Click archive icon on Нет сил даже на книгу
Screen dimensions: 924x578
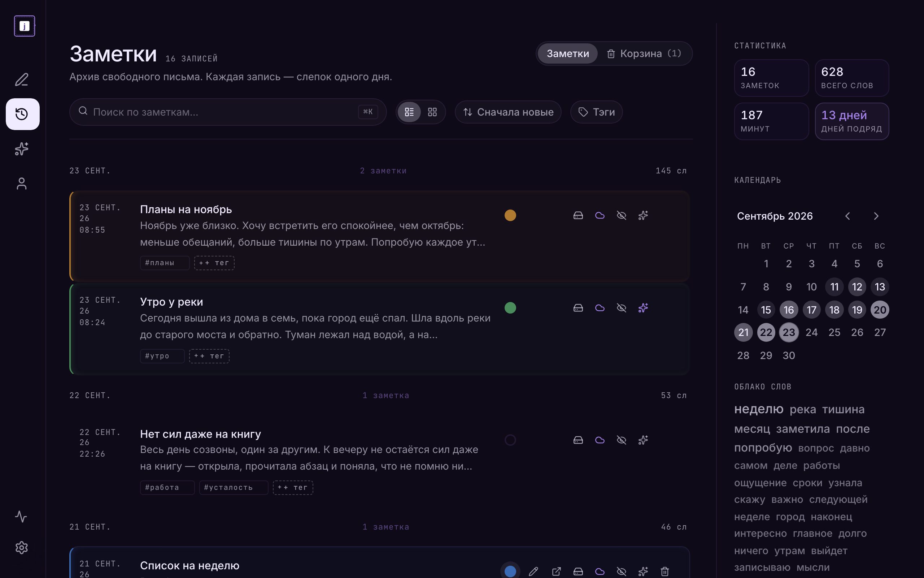tap(578, 440)
